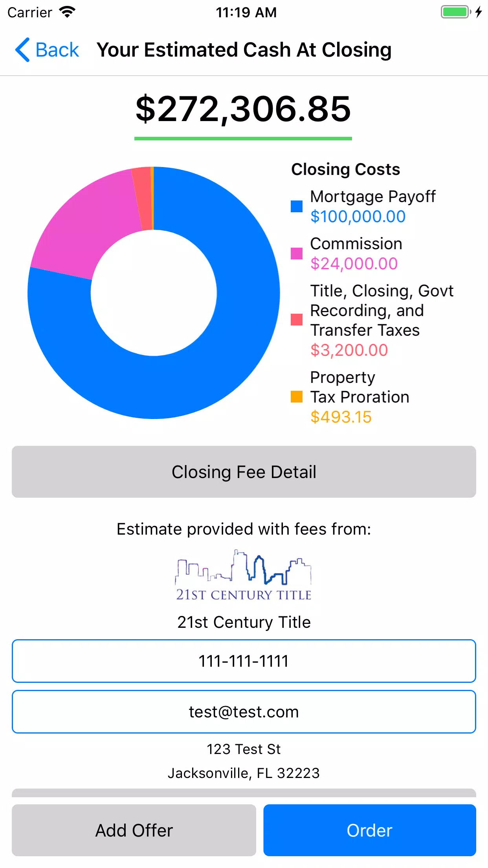
Task: Open the Closing Fee Detail section
Action: [244, 472]
